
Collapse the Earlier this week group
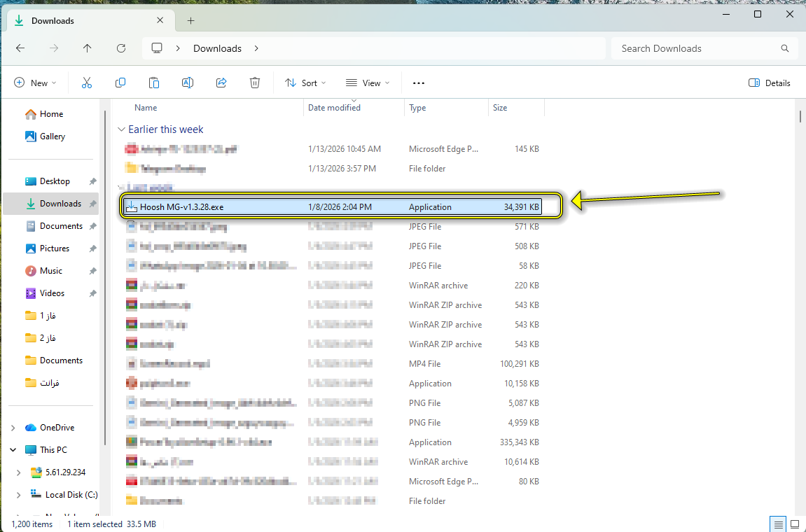click(x=121, y=129)
